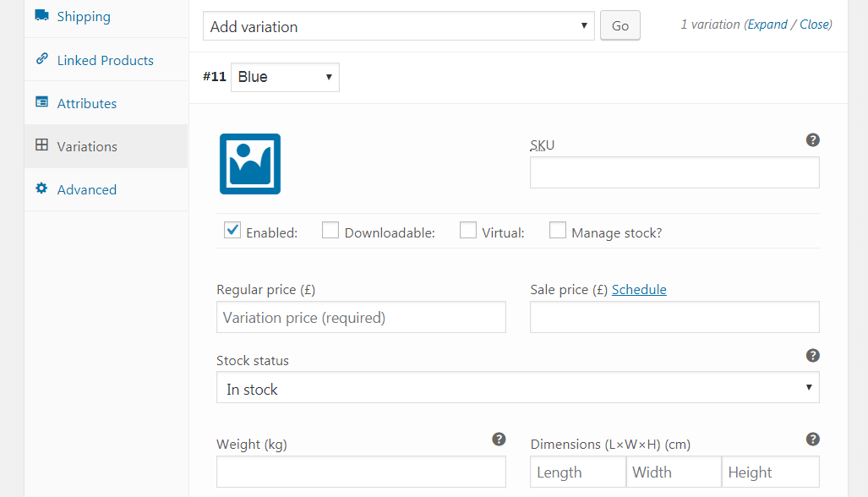
Task: Click the Stock status help icon
Action: pos(813,355)
